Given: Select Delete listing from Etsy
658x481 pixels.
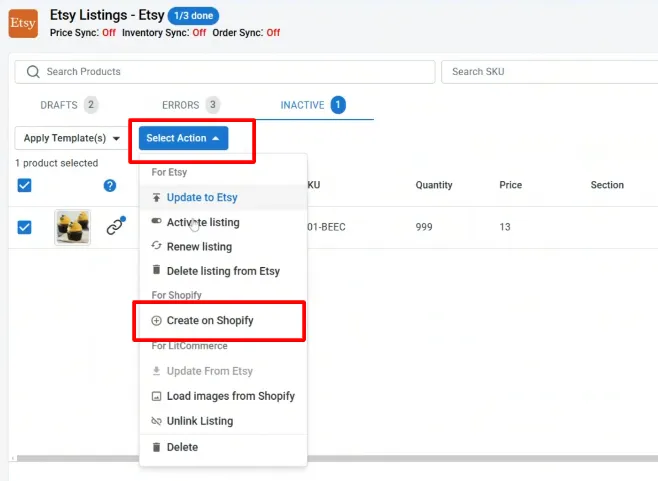Looking at the screenshot, I should tap(223, 271).
